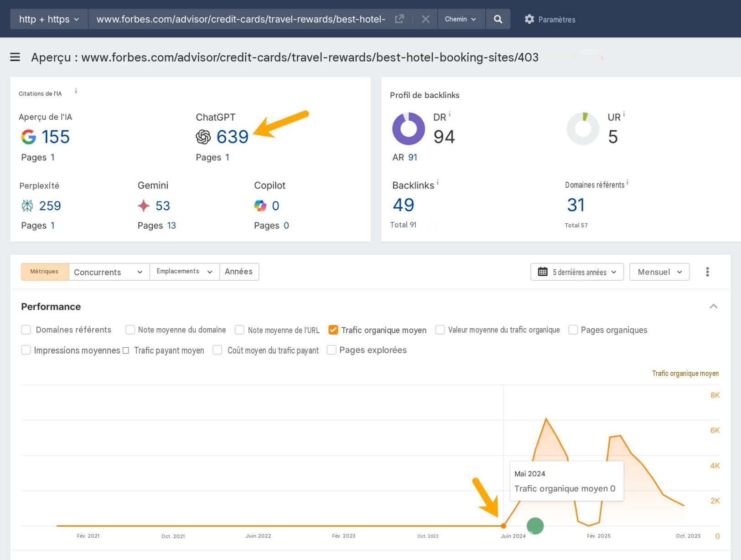
Task: Open the Mensuel interval dropdown
Action: coord(659,272)
